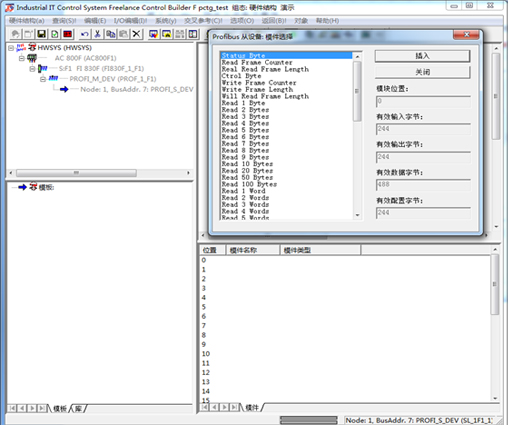Select 'Read Frame Counter' in module list
The height and width of the screenshot is (425, 508).
(x=257, y=62)
